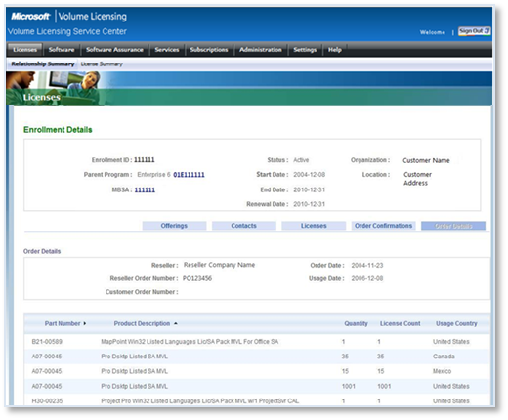This screenshot has width=508, height=420.
Task: Sort by Part Number arrow
Action: (85, 323)
